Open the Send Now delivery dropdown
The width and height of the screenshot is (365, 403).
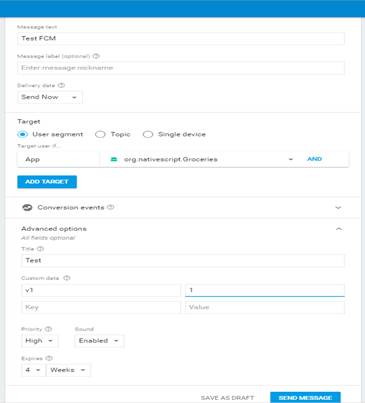click(x=49, y=97)
